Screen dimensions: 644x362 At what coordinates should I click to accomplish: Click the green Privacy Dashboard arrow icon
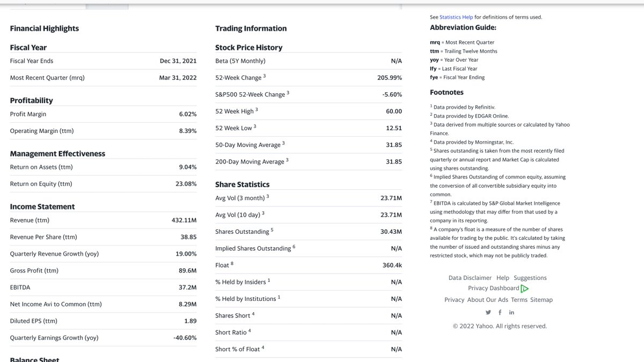(x=524, y=289)
